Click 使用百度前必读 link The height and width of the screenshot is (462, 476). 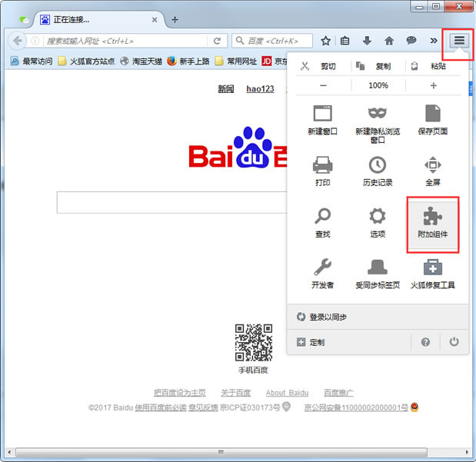pyautogui.click(x=161, y=407)
